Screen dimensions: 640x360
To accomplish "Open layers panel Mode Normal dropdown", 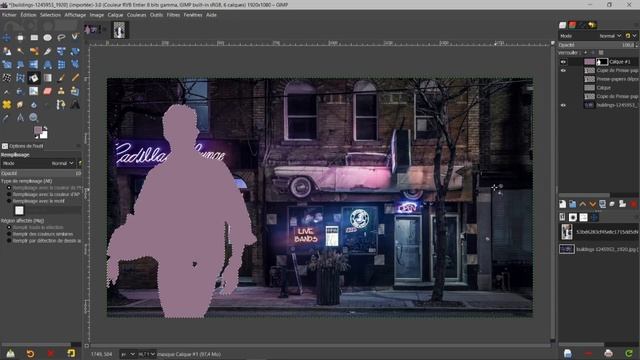I will (591, 36).
